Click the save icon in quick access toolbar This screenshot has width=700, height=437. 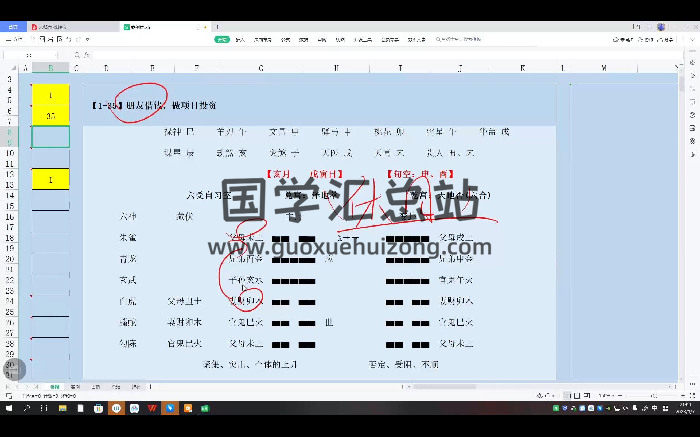pos(42,39)
